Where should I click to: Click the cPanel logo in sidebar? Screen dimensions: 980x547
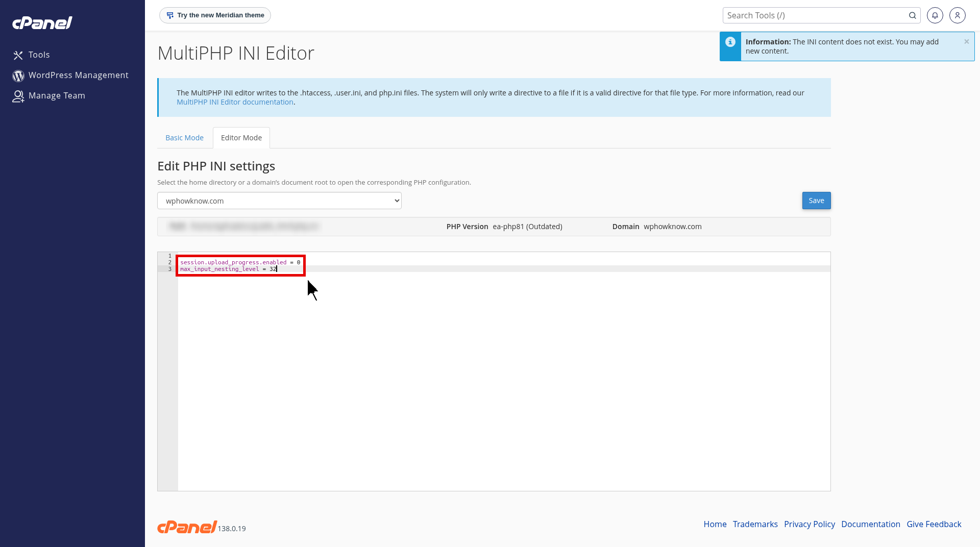tap(42, 23)
